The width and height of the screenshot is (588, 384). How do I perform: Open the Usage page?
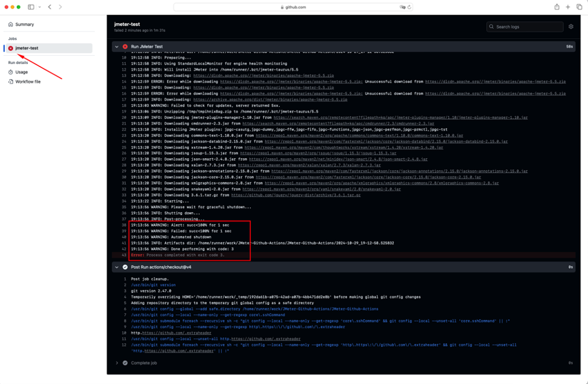click(x=21, y=72)
